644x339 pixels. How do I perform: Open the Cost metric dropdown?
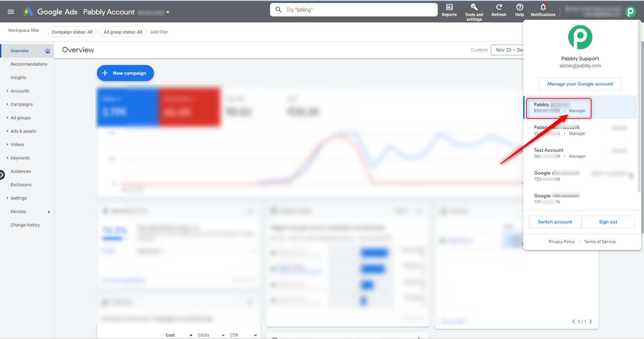(x=179, y=335)
